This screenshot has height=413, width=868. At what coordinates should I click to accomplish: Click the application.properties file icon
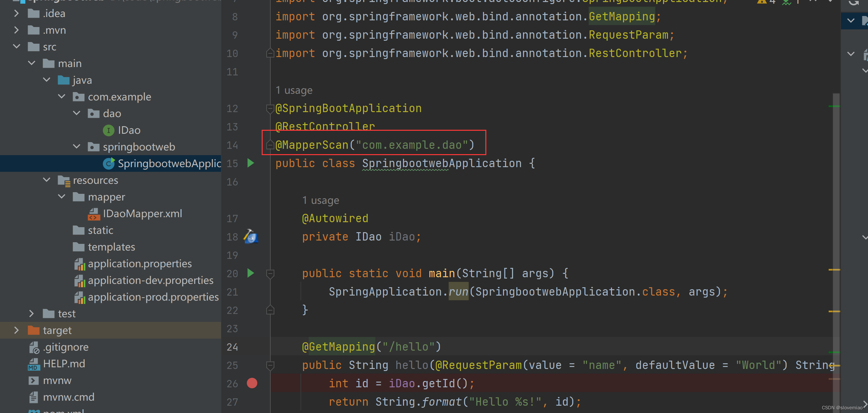click(x=80, y=264)
